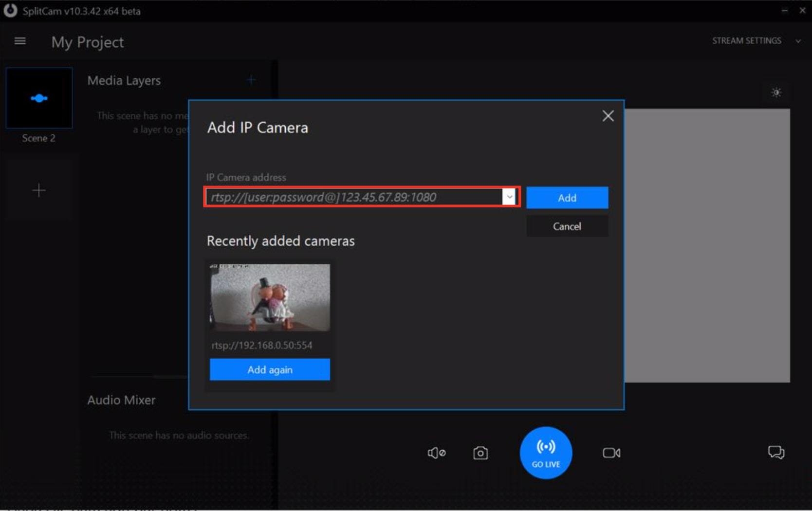The image size is (812, 511).
Task: Open the hamburger main menu
Action: (20, 41)
